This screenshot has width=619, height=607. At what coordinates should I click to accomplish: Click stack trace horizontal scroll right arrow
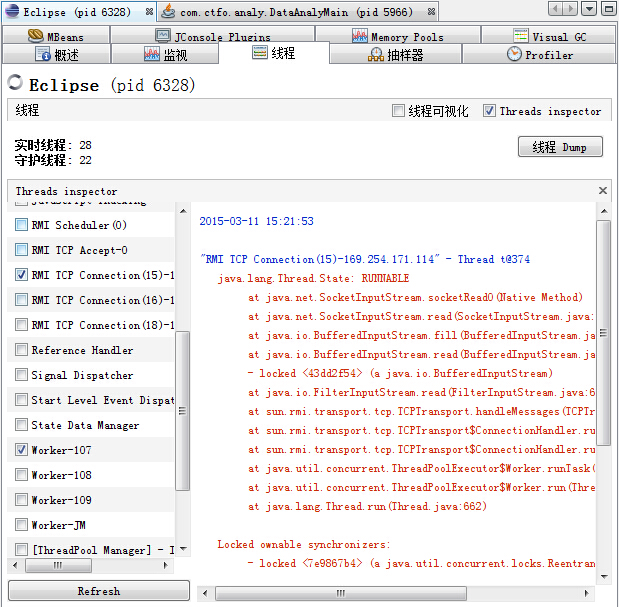tap(587, 593)
